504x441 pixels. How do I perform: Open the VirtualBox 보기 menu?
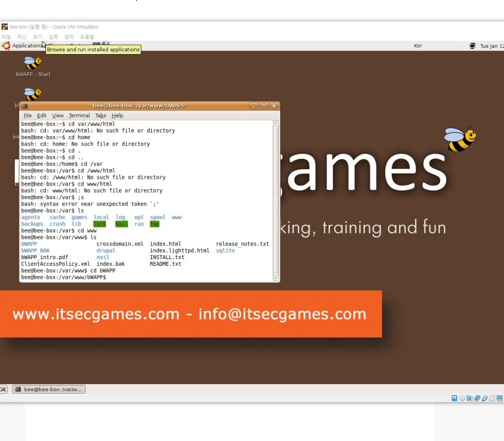[38, 36]
